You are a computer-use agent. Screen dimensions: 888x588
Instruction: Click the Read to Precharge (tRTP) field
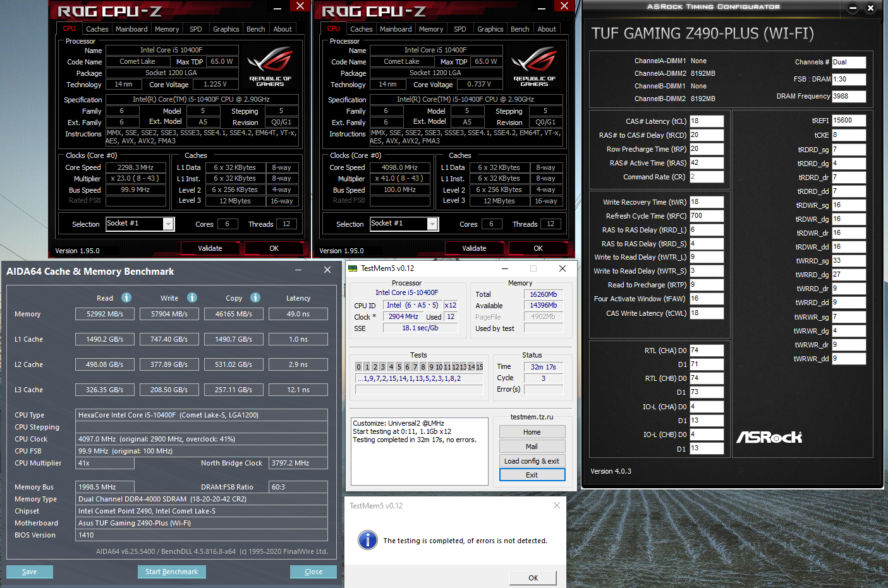(x=707, y=285)
